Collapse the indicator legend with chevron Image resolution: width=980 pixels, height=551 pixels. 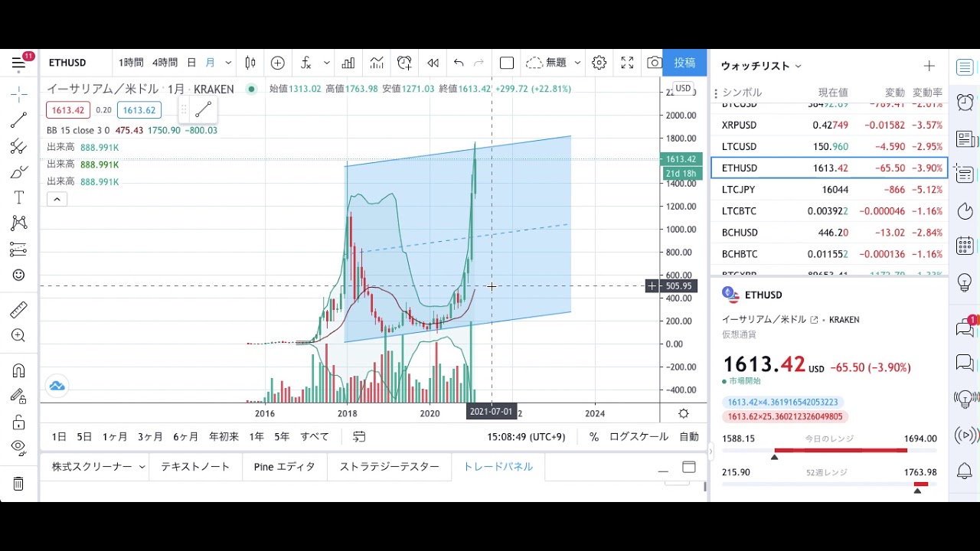[57, 199]
